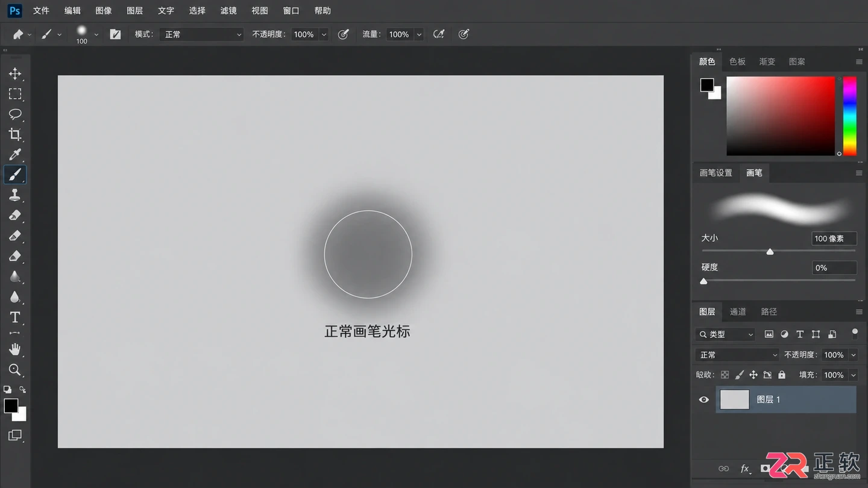
Task: Open the 编辑 menu
Action: pyautogui.click(x=72, y=11)
